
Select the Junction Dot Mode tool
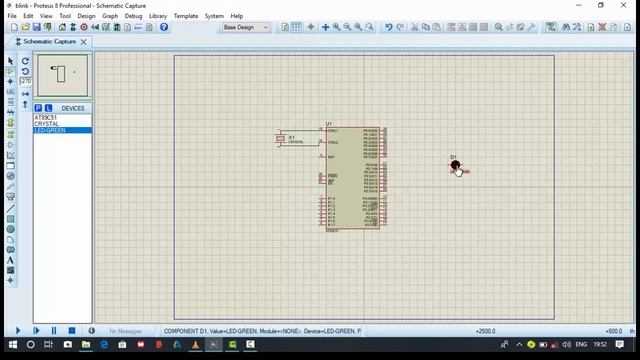click(11, 82)
